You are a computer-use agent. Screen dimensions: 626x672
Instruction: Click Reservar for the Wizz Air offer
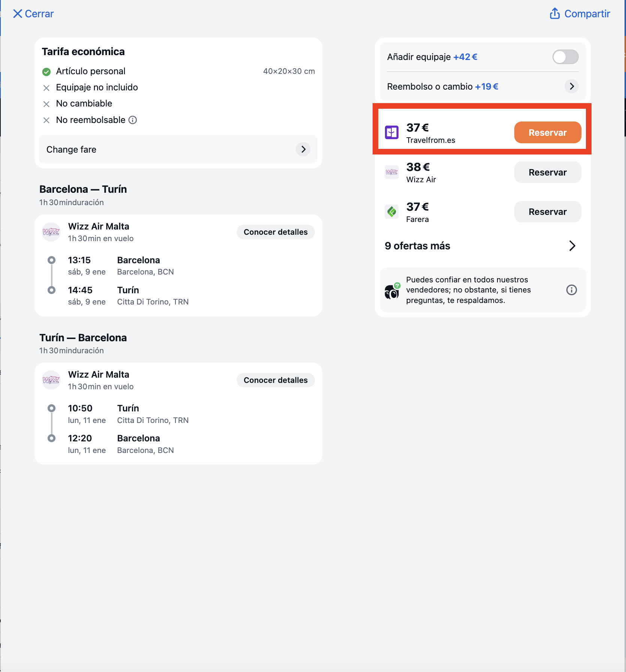[x=548, y=172]
